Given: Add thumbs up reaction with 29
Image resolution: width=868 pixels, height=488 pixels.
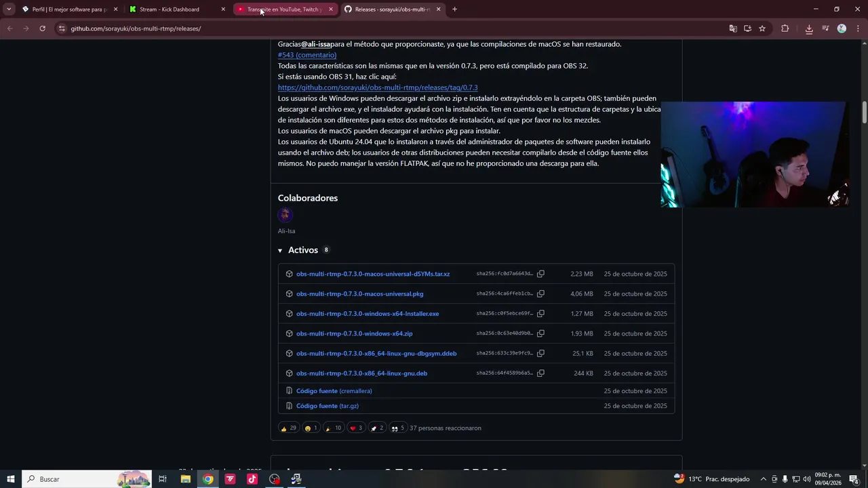Looking at the screenshot, I should coord(288,428).
